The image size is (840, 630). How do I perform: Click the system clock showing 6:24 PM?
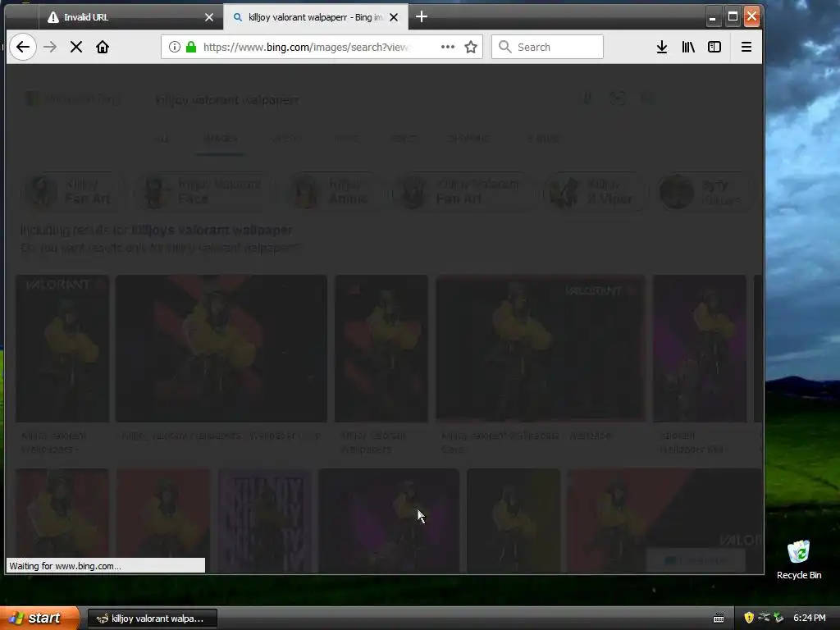point(810,618)
